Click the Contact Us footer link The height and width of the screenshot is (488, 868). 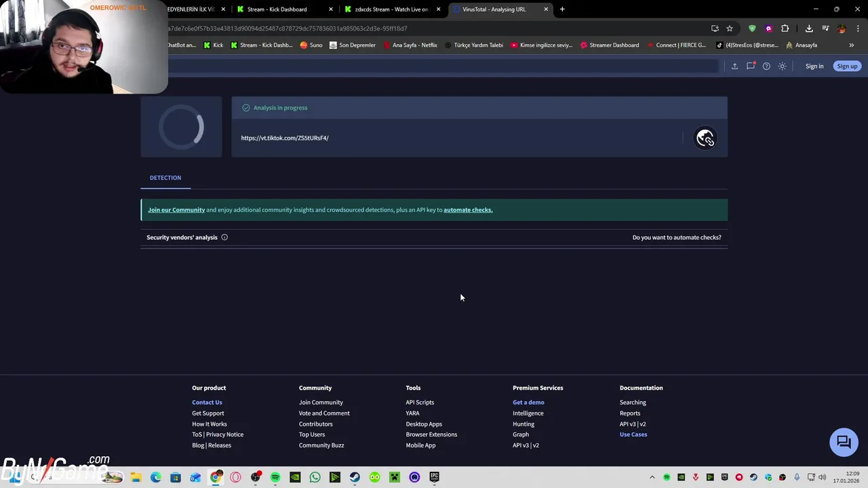pos(207,403)
